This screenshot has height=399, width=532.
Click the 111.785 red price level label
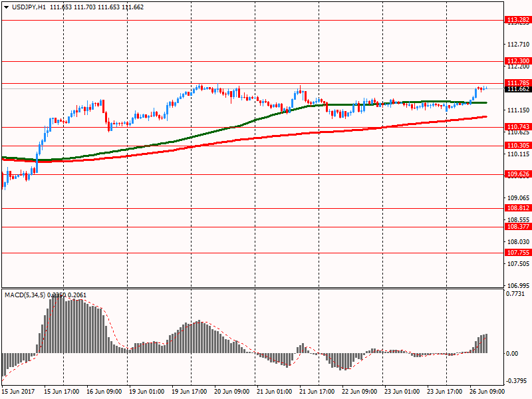coord(518,82)
